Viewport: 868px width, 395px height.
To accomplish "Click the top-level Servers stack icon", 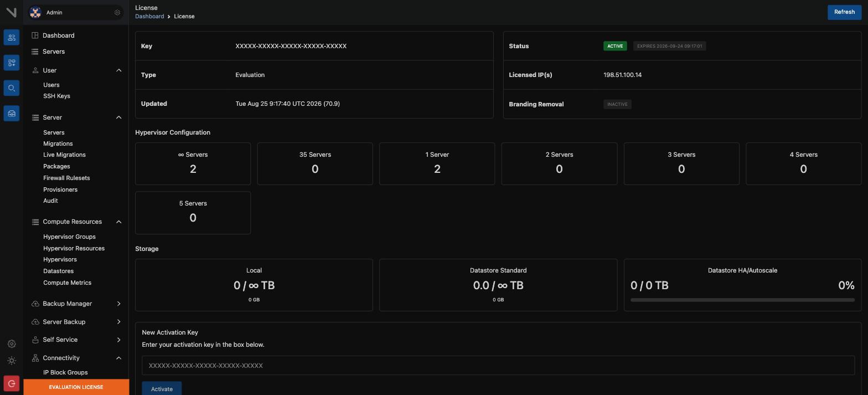I will (35, 52).
